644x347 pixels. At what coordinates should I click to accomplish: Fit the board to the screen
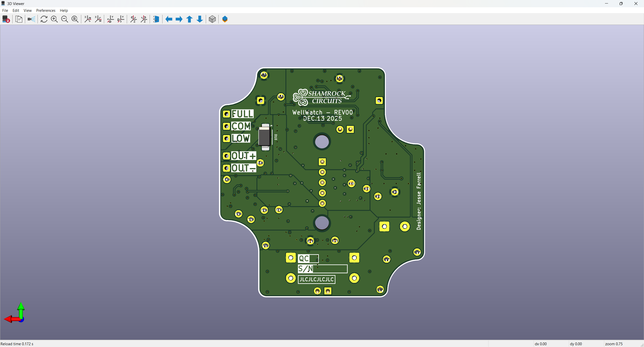75,19
